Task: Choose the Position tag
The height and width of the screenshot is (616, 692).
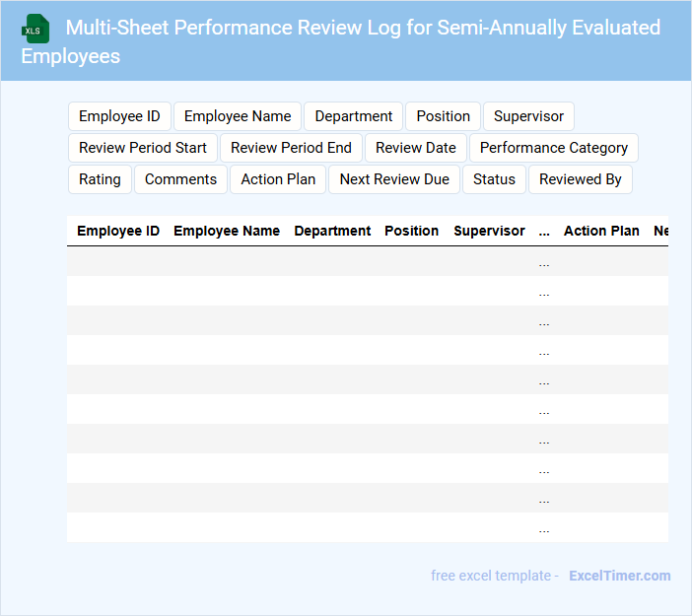Action: click(x=443, y=116)
